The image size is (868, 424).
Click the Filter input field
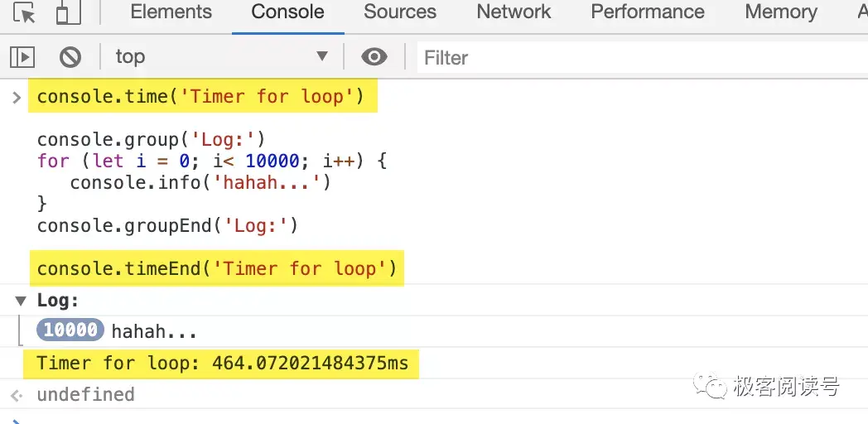pos(638,57)
